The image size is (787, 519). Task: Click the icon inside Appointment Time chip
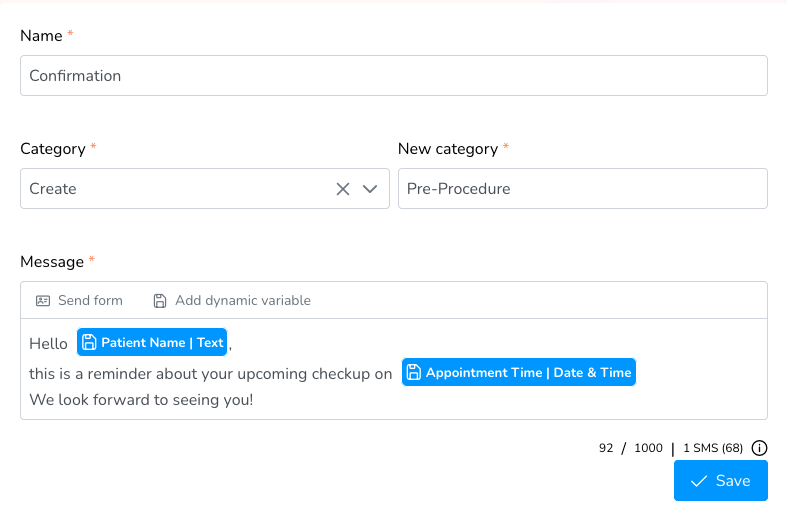point(414,372)
